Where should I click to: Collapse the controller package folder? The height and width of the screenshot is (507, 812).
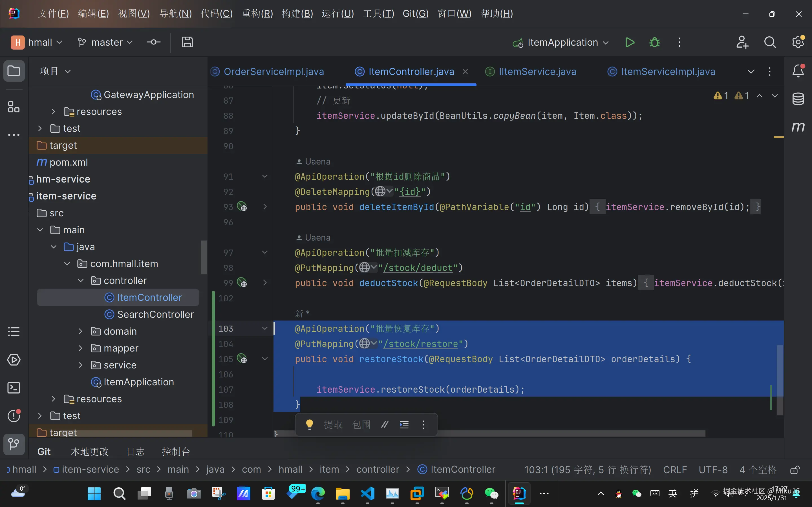tap(81, 281)
